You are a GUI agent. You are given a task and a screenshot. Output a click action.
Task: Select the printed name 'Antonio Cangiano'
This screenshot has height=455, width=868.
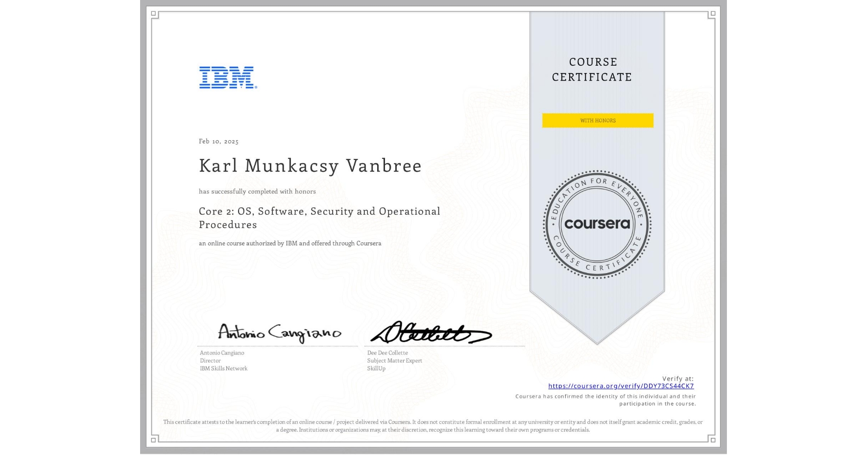(222, 353)
